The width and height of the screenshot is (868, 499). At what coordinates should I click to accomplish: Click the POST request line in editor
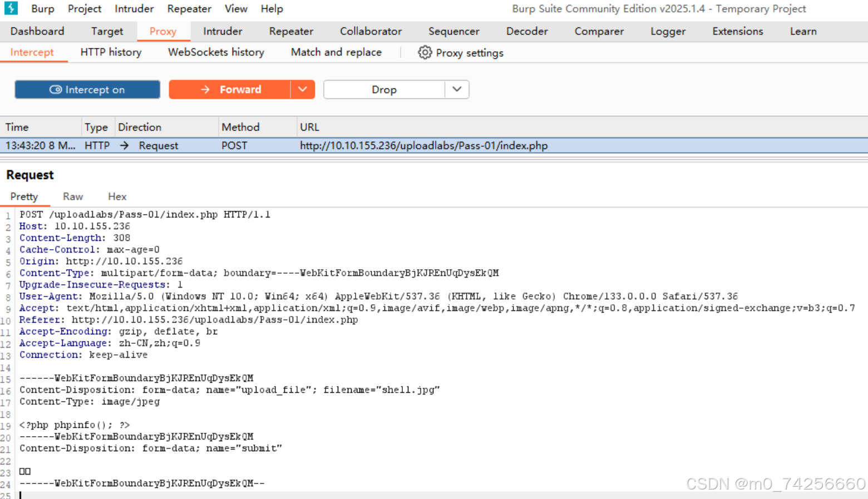click(x=145, y=214)
